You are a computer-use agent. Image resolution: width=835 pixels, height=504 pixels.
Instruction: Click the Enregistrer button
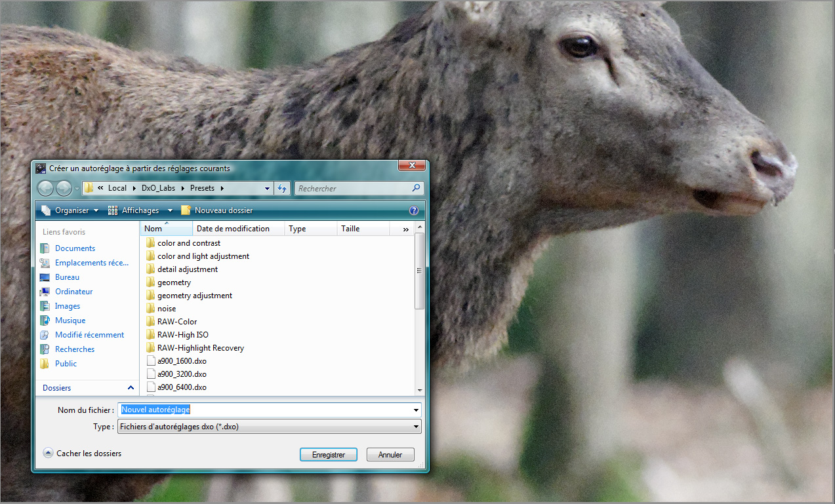[x=328, y=454]
